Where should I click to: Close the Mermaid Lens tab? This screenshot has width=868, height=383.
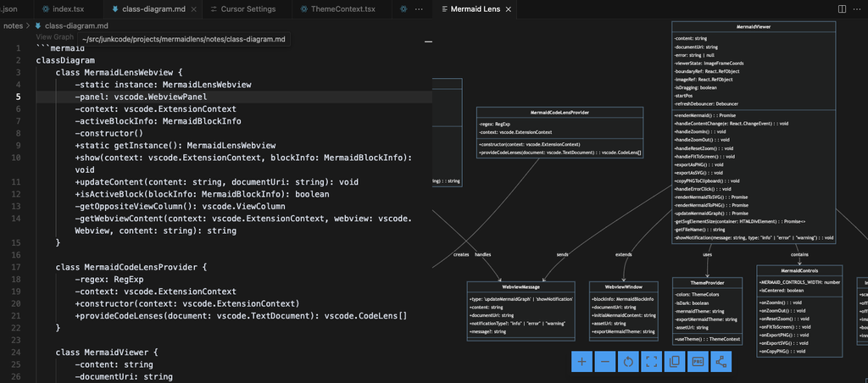click(507, 8)
